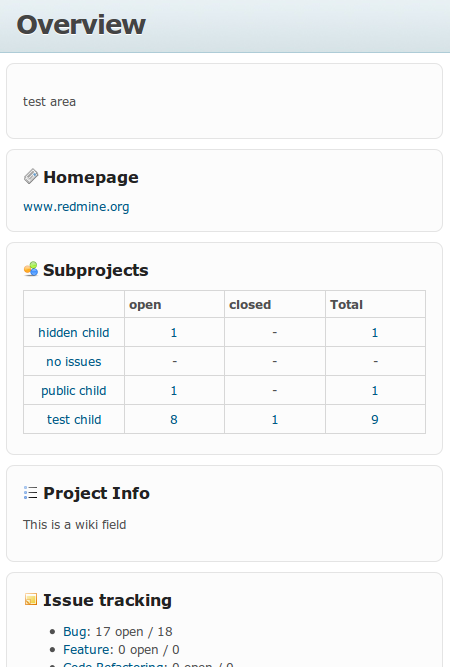View public child's total issues
This screenshot has width=450, height=667.
[375, 391]
